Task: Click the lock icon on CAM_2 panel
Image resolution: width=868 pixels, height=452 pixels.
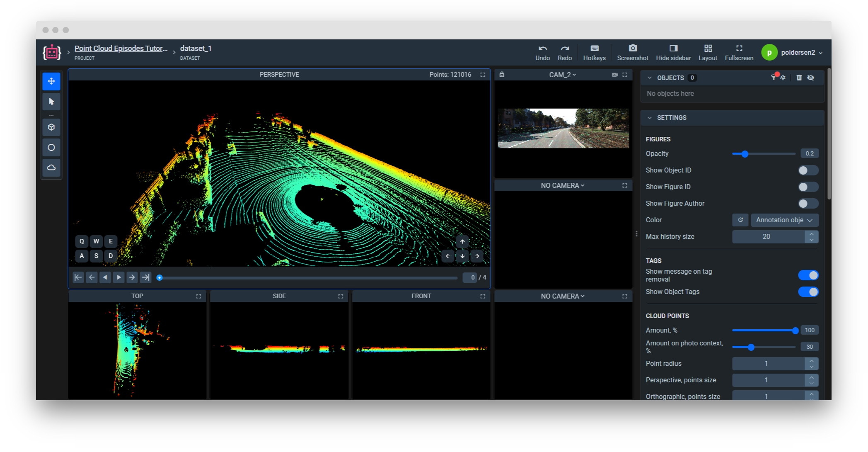Action: point(502,75)
